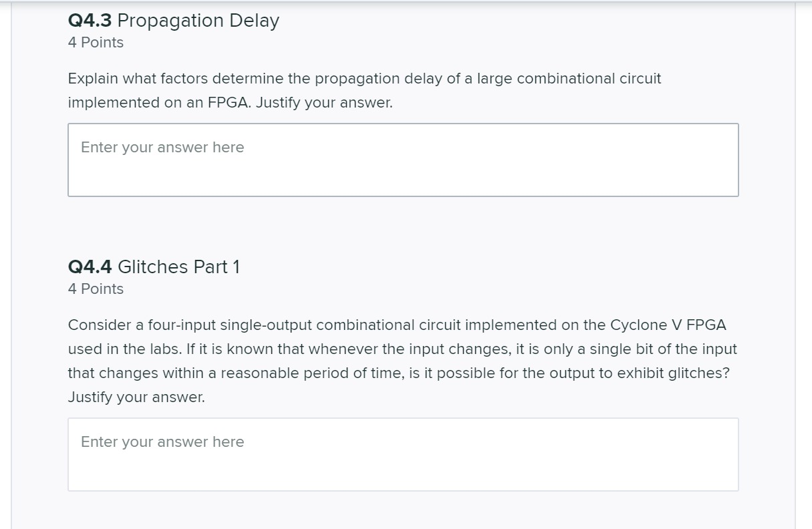Click the "Glitches Part 1" heading text
Image resolution: width=812 pixels, height=529 pixels.
(178, 267)
